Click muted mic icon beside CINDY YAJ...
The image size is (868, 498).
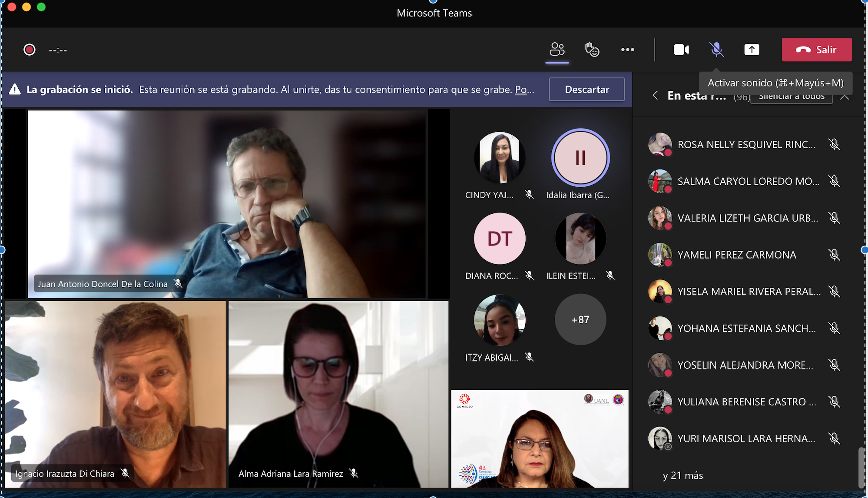[x=529, y=195]
